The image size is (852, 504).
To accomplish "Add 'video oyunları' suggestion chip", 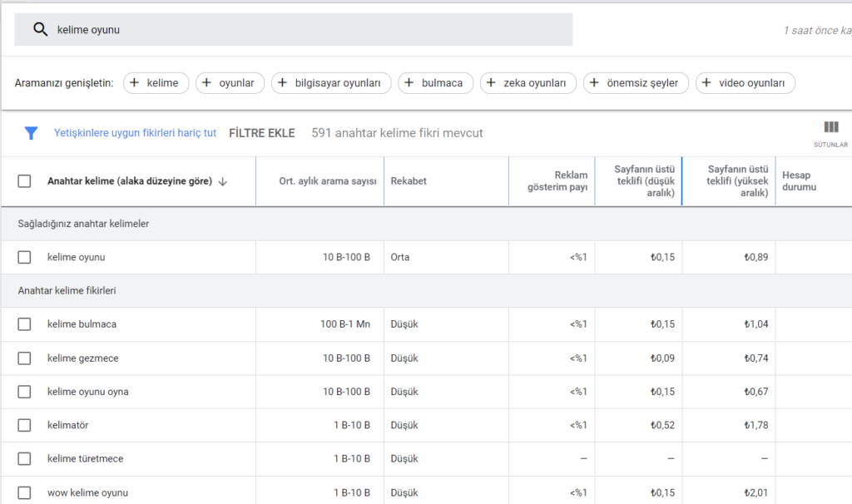I will 745,83.
